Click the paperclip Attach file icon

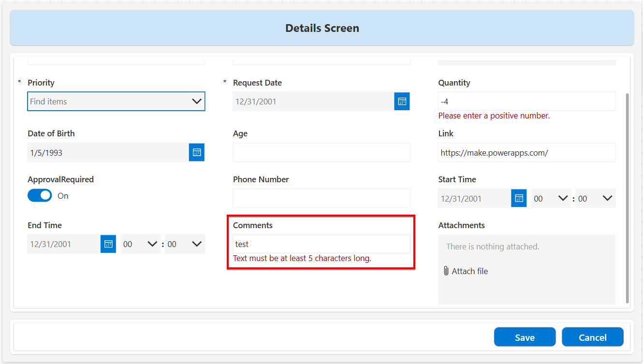click(446, 271)
